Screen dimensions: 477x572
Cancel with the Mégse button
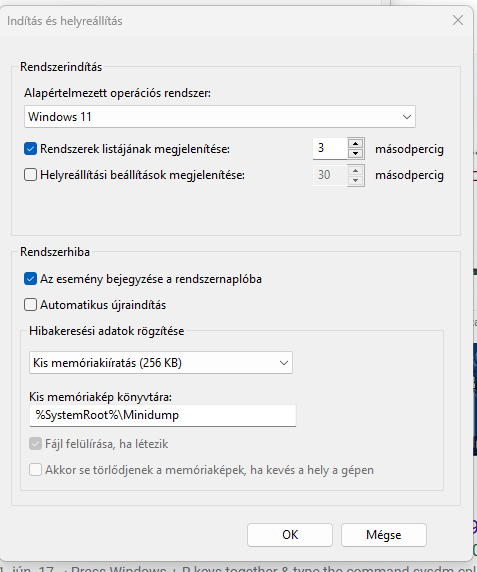[x=384, y=535]
